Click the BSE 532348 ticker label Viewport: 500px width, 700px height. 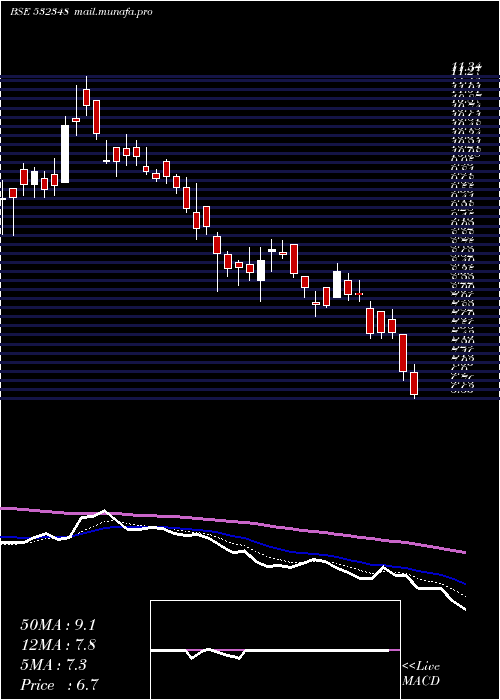tap(39, 12)
